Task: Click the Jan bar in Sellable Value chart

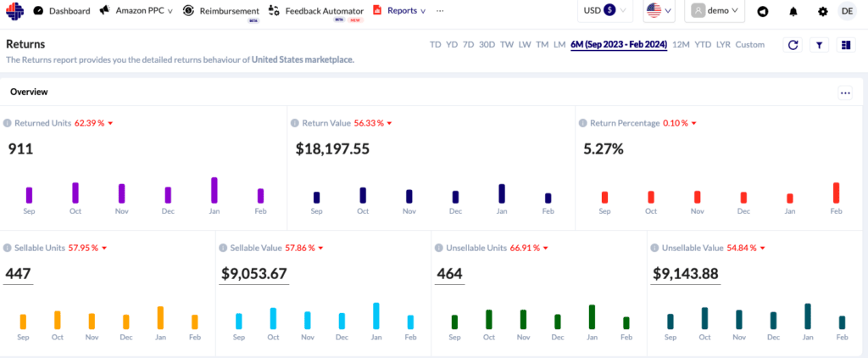Action: (x=376, y=316)
